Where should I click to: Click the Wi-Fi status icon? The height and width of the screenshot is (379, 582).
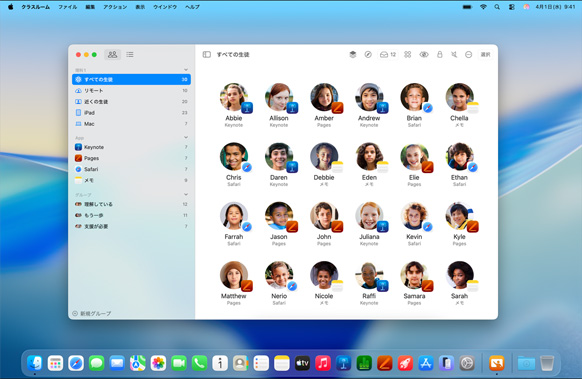(x=483, y=7)
